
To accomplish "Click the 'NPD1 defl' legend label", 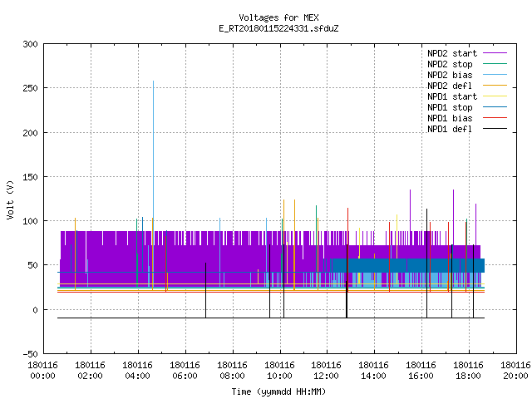I will coord(450,129).
